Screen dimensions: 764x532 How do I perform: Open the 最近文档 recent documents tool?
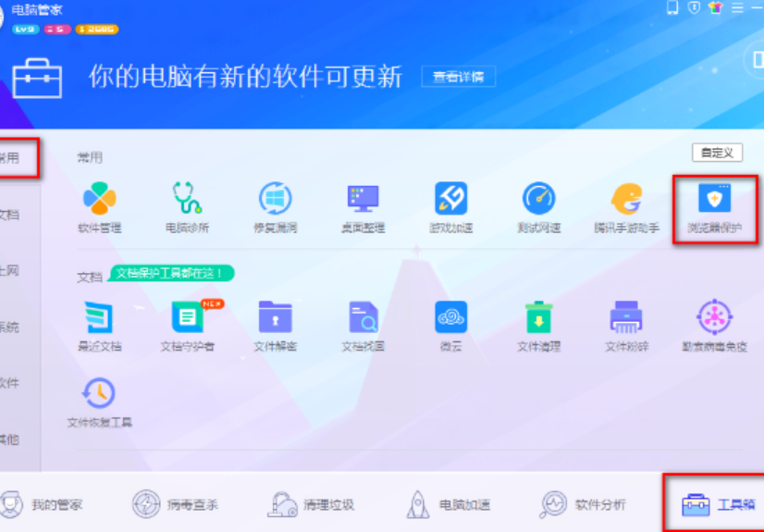pos(99,326)
